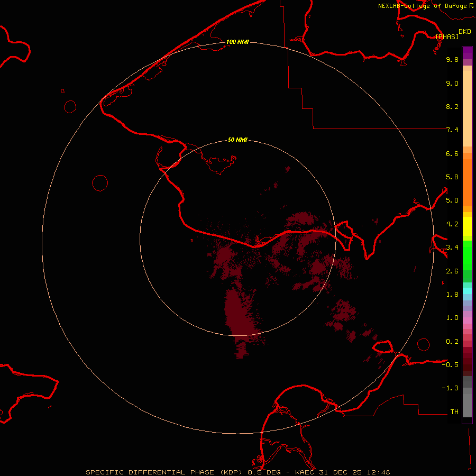This screenshot has height=476, width=476.
Task: Click the TH threshold label
Action: [x=454, y=412]
